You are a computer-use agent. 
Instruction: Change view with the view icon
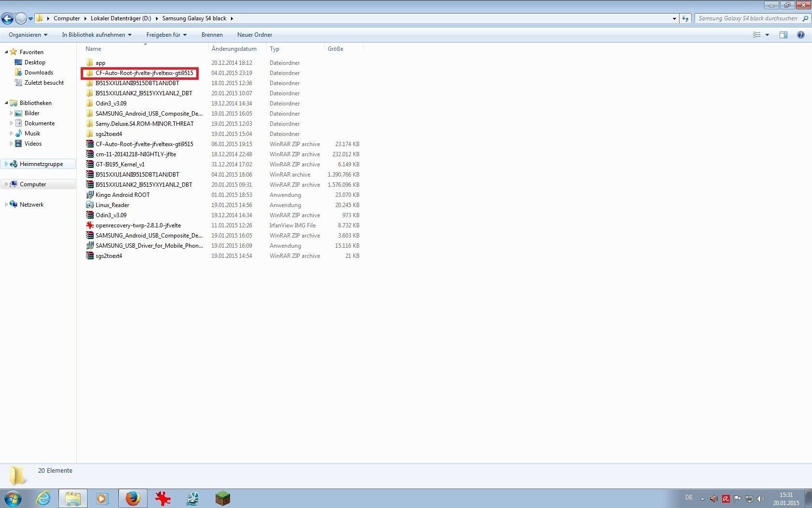coord(757,35)
